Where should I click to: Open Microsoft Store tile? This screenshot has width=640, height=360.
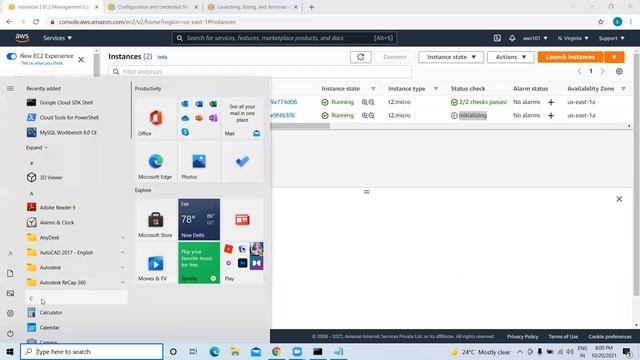point(156,220)
